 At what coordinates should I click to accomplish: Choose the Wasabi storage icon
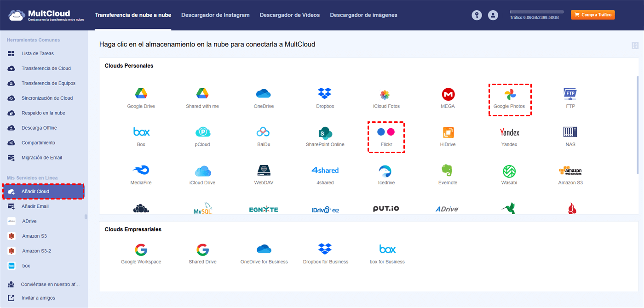point(509,171)
